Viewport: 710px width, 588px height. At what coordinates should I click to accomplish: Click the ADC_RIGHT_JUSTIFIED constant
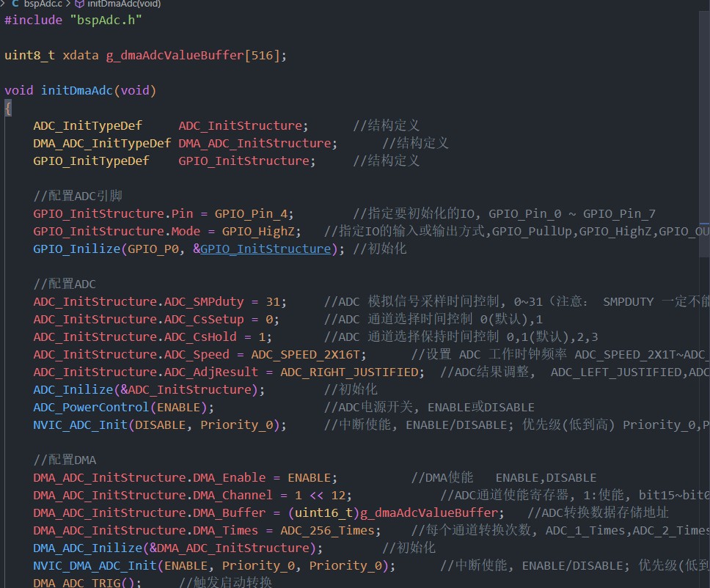(x=349, y=372)
